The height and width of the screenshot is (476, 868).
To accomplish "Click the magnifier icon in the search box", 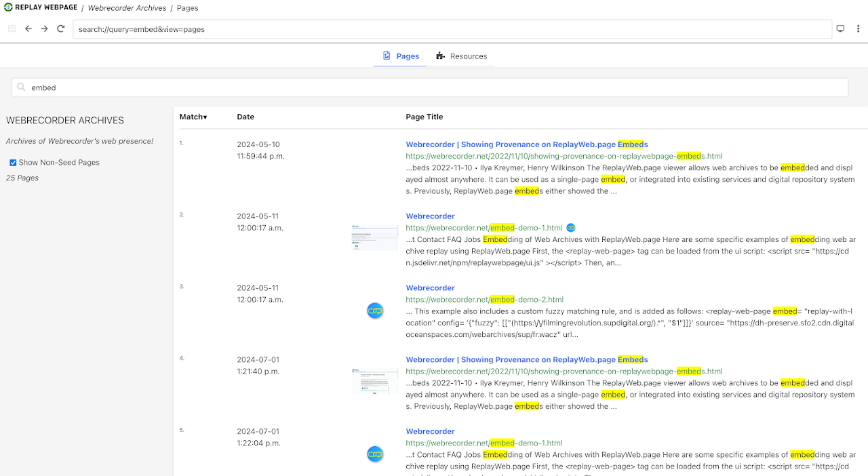I will (22, 87).
